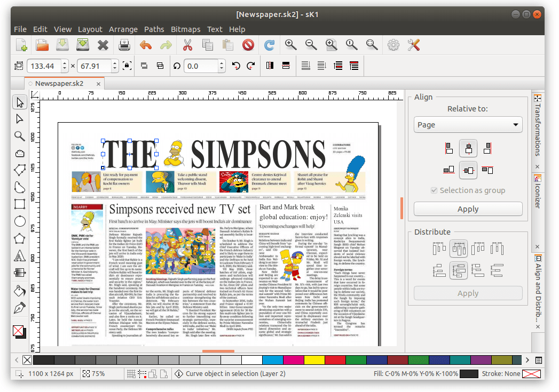Select the Text tool
Screen dimensions: 559x392
pyautogui.click(x=20, y=255)
